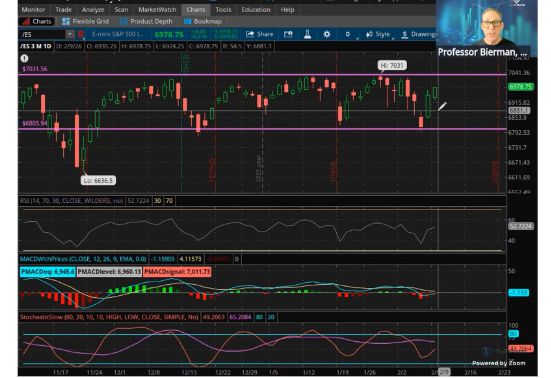Open the Product Depth view
Viewport: 551px width, 378px height.
click(147, 21)
